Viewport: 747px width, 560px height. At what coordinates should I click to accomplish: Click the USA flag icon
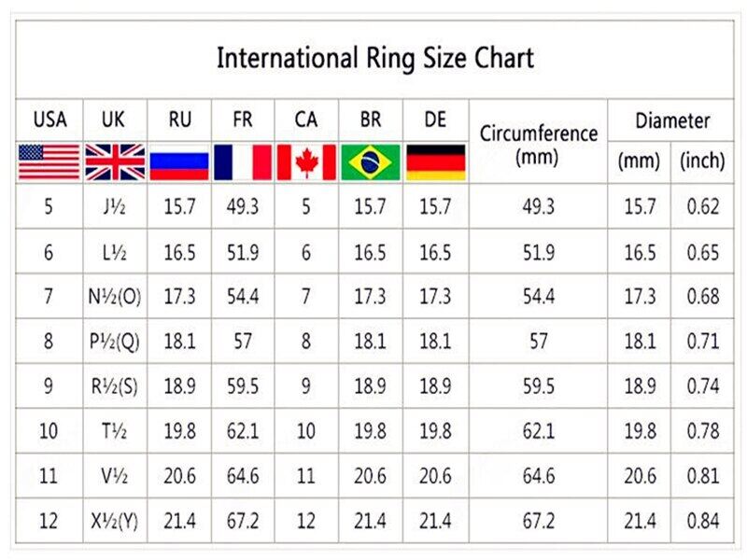(49, 161)
